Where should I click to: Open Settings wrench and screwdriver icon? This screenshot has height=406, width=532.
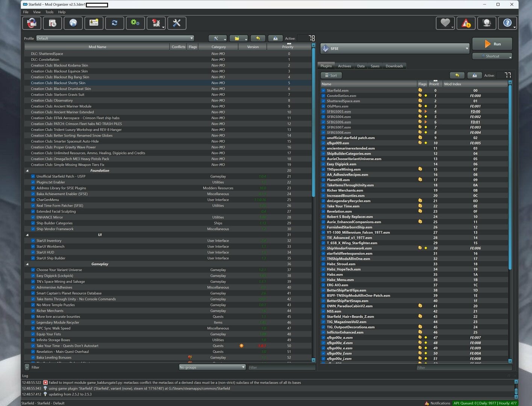176,23
